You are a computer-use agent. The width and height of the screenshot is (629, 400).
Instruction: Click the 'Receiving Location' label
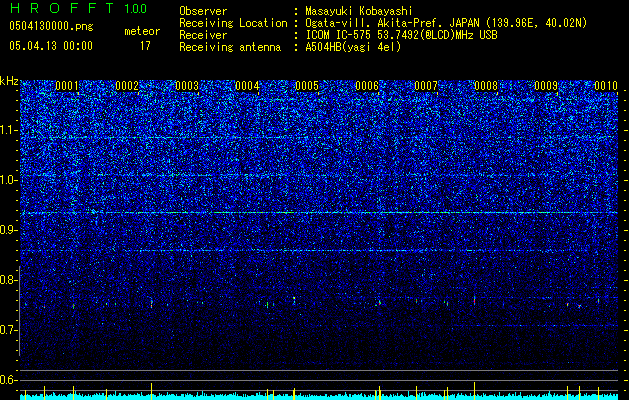pos(233,23)
